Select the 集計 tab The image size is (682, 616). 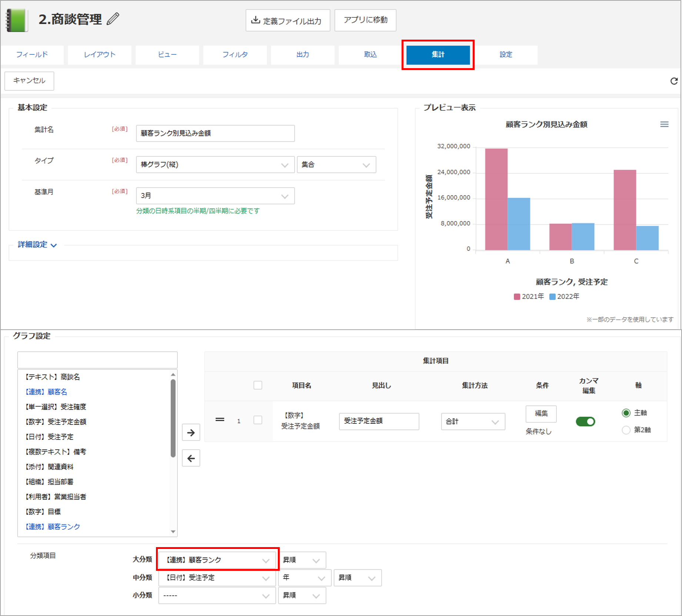tap(438, 55)
